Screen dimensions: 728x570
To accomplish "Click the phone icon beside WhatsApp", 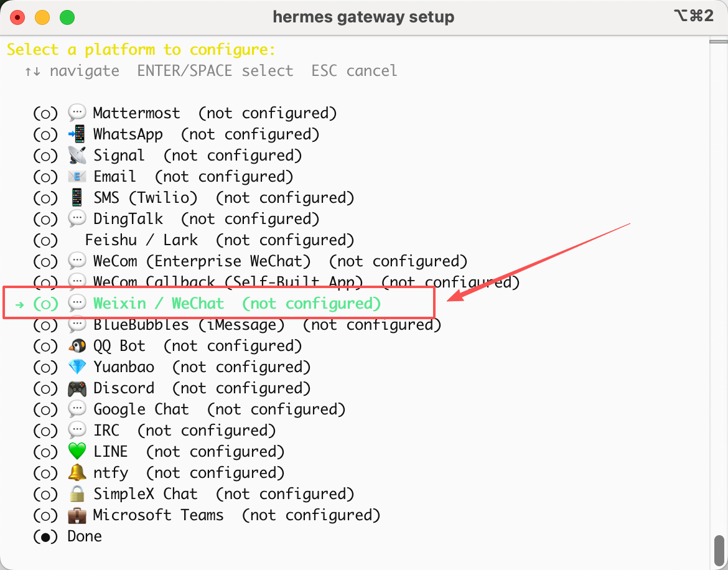I will click(77, 134).
